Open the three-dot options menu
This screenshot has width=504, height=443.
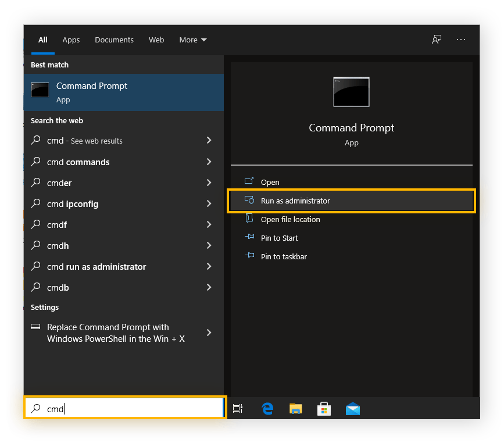click(461, 40)
